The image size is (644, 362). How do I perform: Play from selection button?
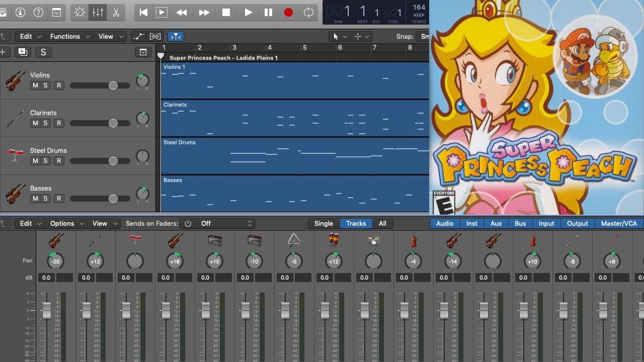tap(162, 13)
